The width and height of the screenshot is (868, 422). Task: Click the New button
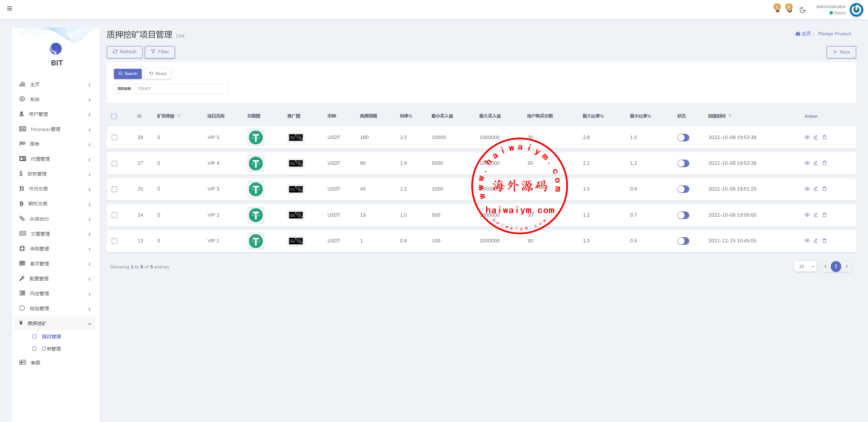tap(841, 52)
